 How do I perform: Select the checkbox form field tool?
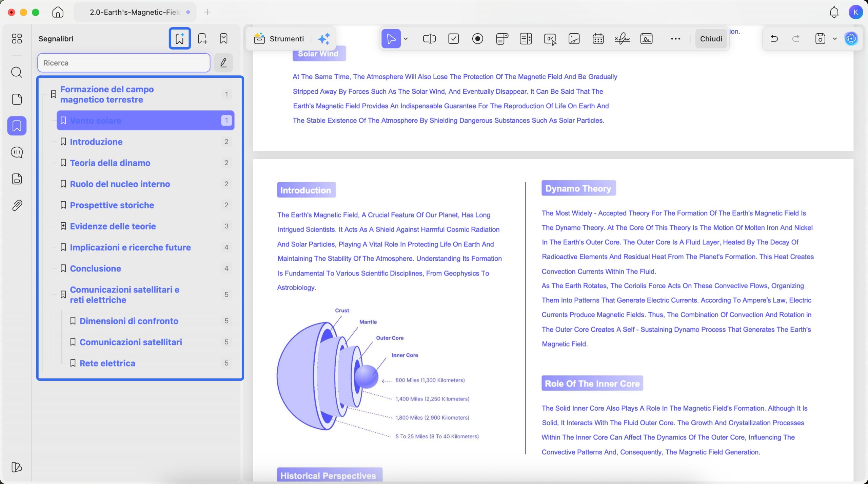coord(453,39)
